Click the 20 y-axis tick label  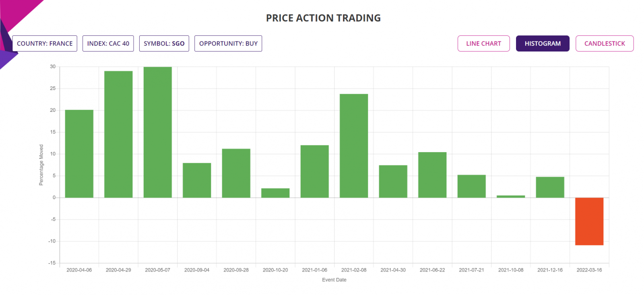pos(53,110)
